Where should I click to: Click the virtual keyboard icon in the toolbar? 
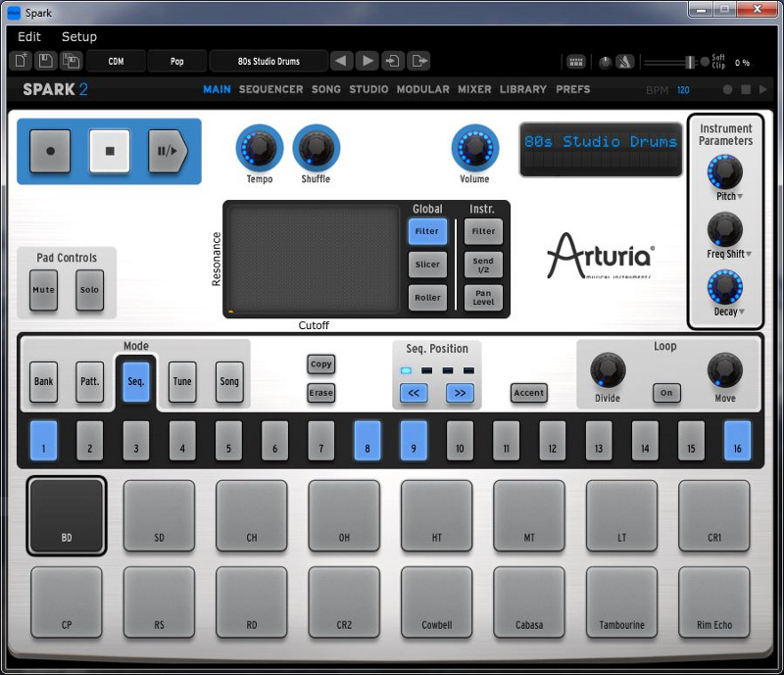click(x=576, y=62)
